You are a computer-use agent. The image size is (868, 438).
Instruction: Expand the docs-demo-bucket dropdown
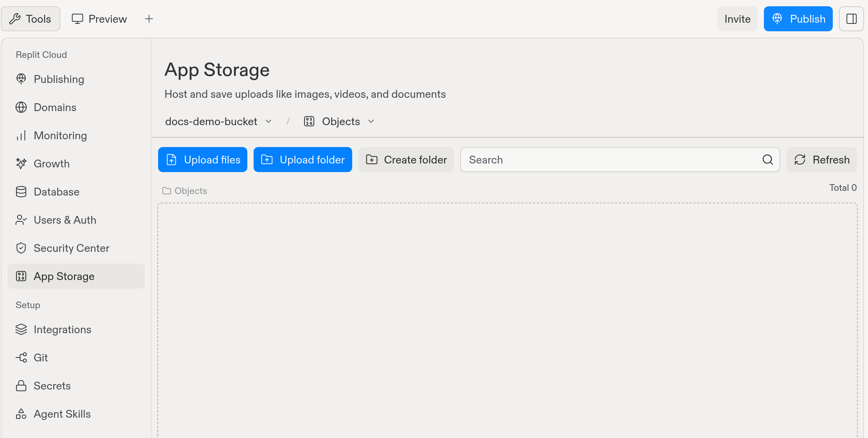pos(218,122)
